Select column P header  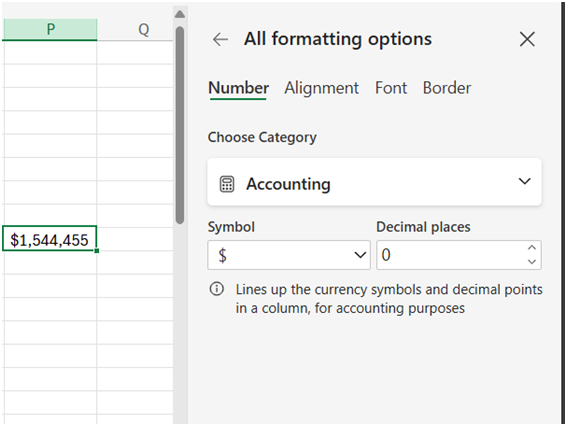50,29
